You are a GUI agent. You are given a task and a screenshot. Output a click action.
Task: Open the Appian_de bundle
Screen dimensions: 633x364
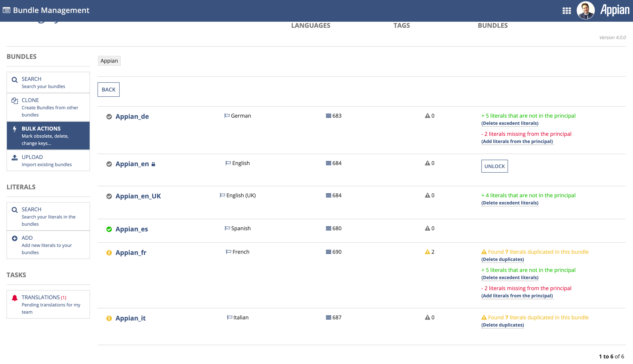click(x=132, y=116)
